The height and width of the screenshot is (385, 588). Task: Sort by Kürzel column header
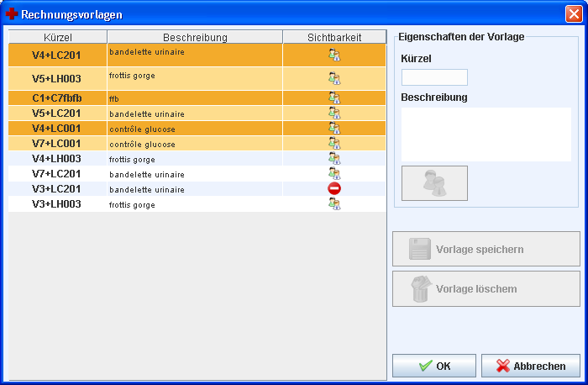click(57, 37)
